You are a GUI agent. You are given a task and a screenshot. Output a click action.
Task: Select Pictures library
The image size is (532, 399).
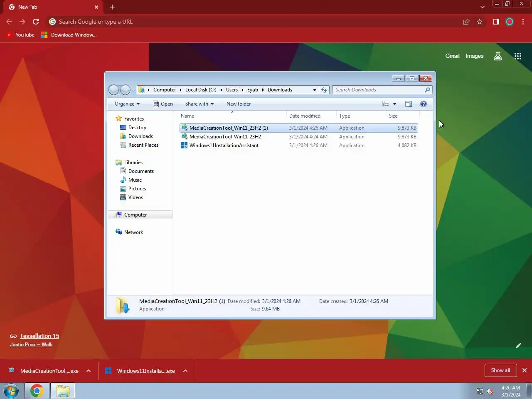[137, 189]
